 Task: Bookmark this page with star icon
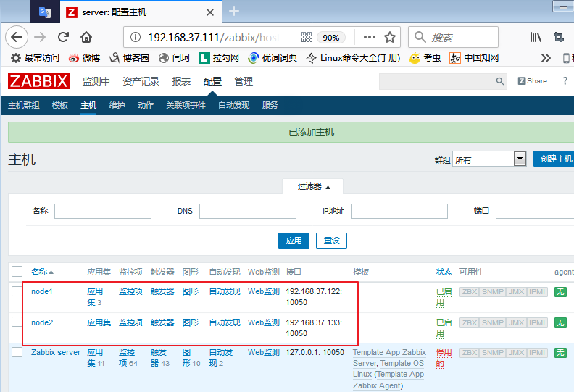(x=390, y=37)
